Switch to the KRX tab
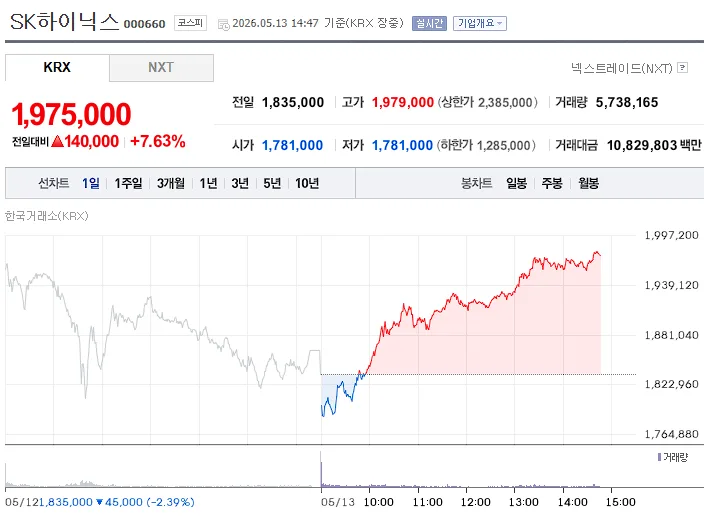 (x=57, y=67)
